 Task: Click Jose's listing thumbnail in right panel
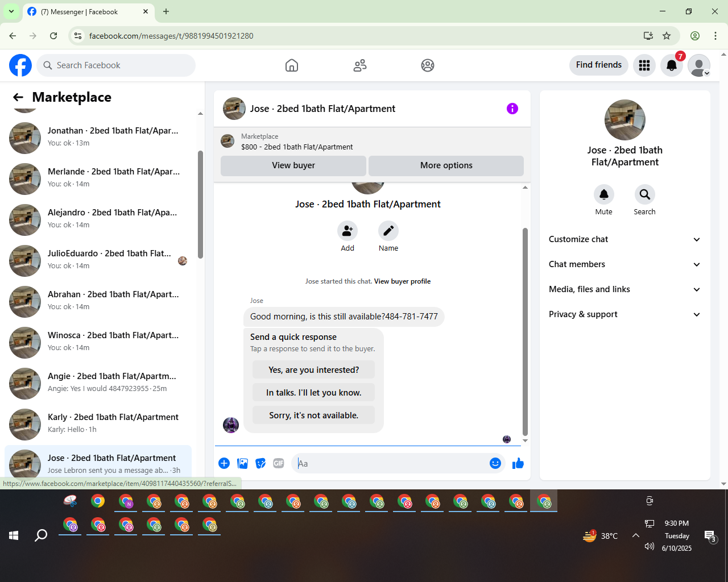625,120
